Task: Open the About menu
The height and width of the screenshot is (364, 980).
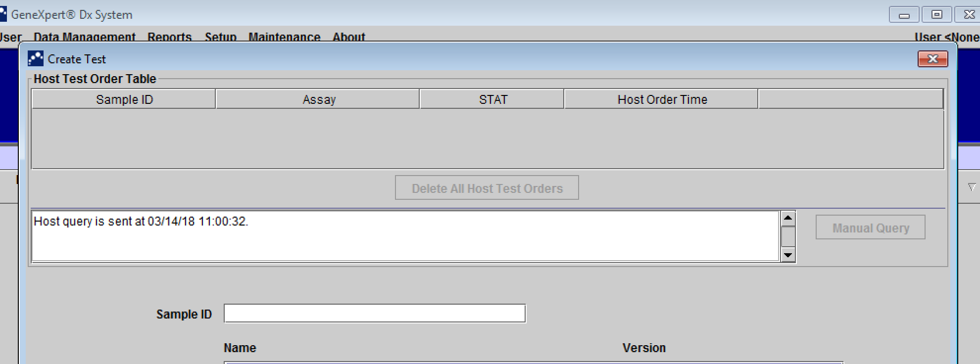Action: tap(349, 37)
